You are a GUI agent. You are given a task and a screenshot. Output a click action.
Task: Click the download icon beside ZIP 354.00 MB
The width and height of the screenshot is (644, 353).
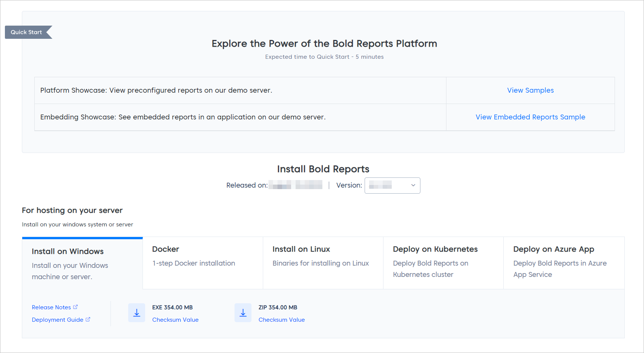(243, 313)
